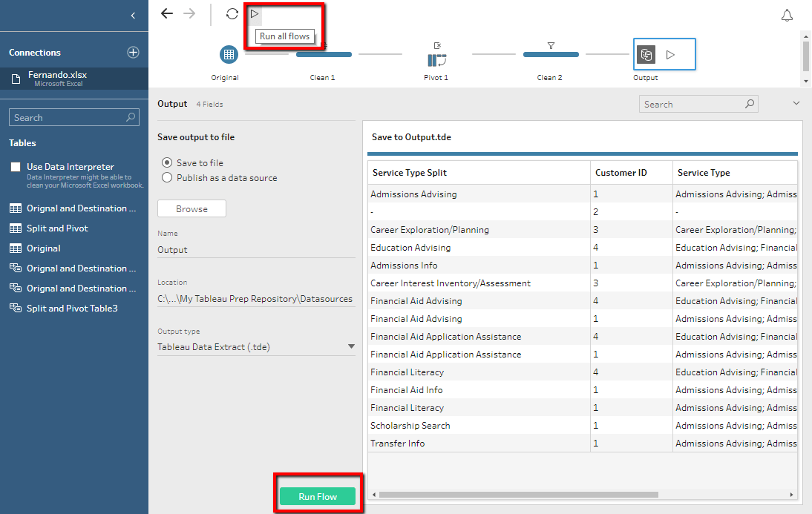The width and height of the screenshot is (812, 514).
Task: Click the Browse button for output location
Action: click(x=191, y=208)
